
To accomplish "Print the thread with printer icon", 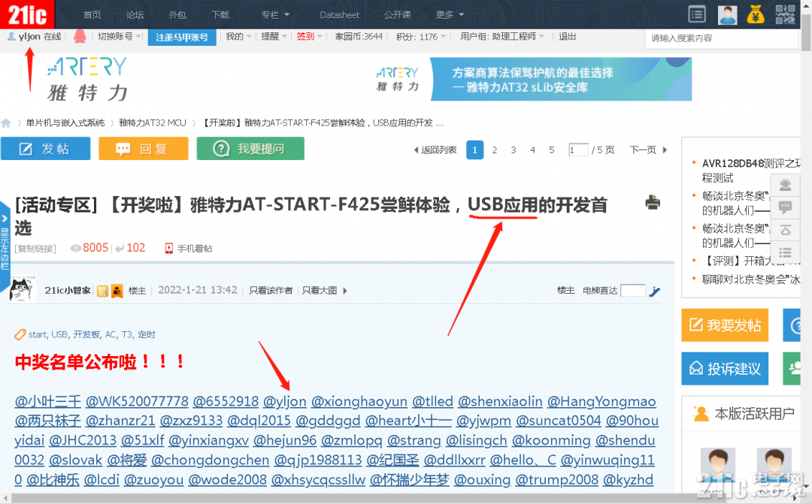I will click(x=653, y=202).
